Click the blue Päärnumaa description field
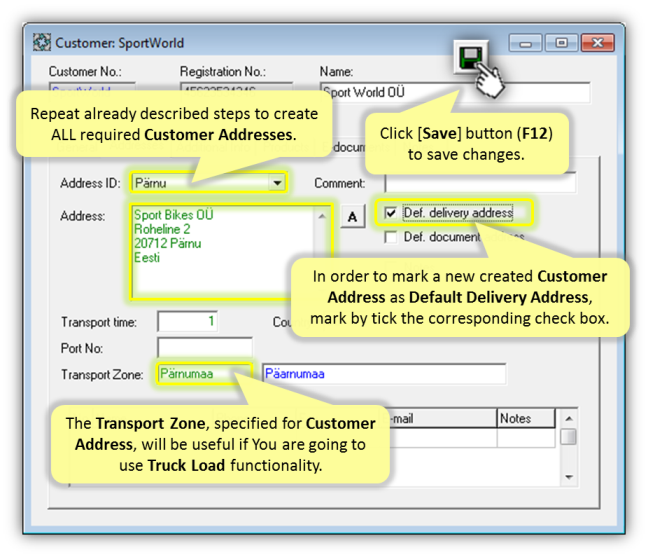The height and width of the screenshot is (557, 648). coord(384,374)
